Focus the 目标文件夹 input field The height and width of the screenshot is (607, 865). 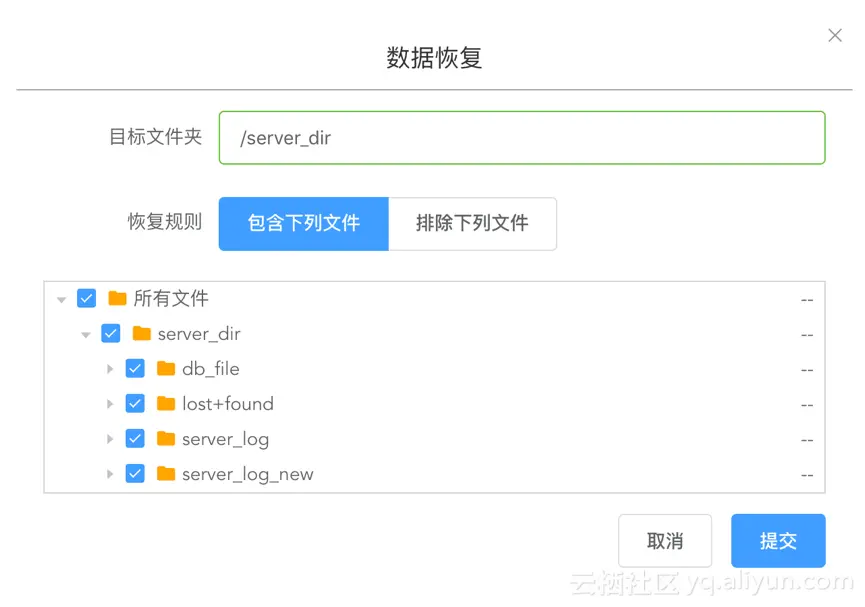pyautogui.click(x=522, y=138)
